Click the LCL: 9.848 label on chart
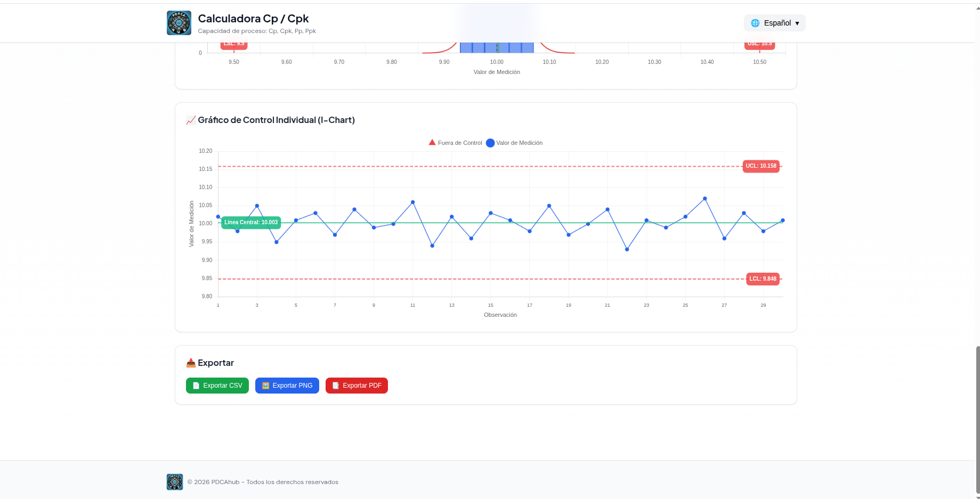980x499 pixels. pos(763,279)
